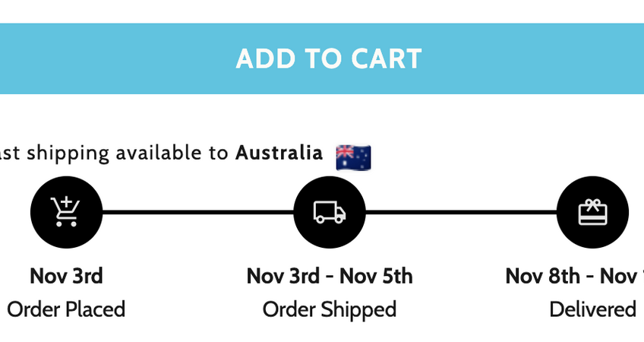
Task: Click timeline line between truck and gift
Action: 461,212
